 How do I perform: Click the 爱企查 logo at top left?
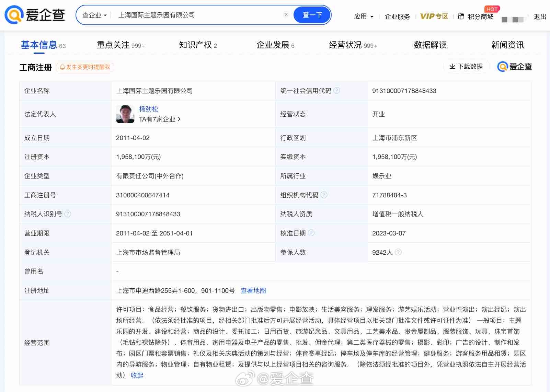point(35,15)
